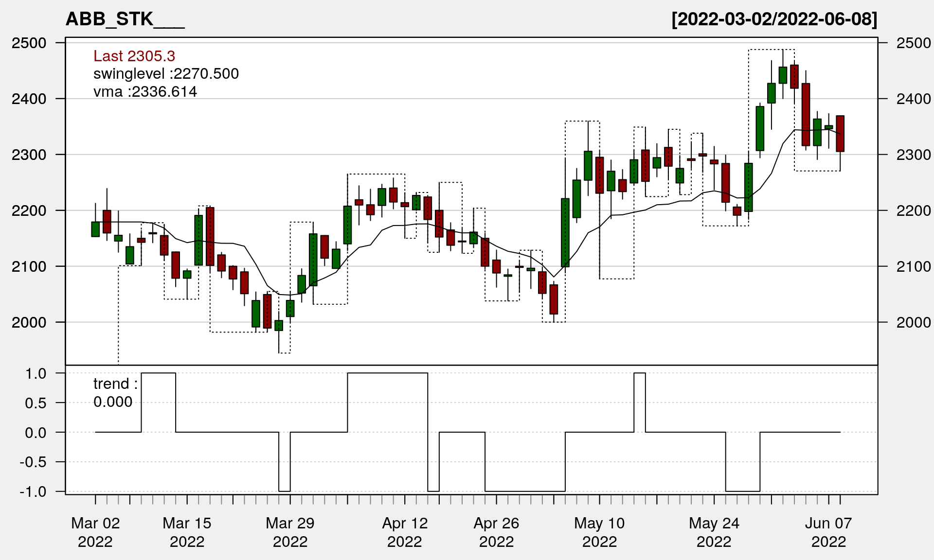The height and width of the screenshot is (560, 934).
Task: Click the 2000 label on right axis
Action: [914, 322]
